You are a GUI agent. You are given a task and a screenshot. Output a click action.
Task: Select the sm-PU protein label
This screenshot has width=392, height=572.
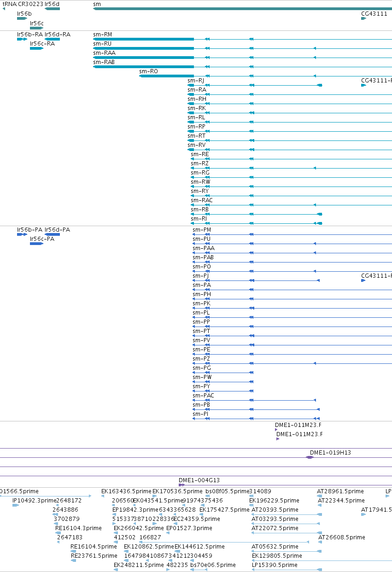(201, 239)
